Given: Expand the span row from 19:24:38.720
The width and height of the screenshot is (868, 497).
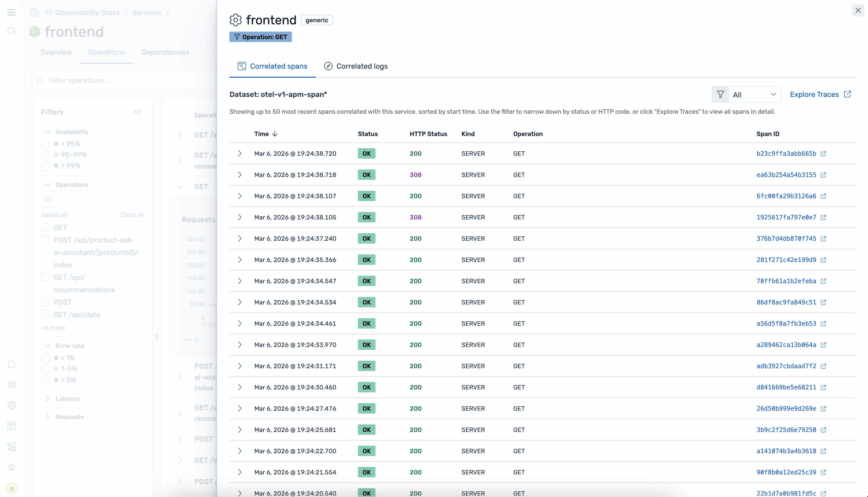Looking at the screenshot, I should pyautogui.click(x=240, y=154).
